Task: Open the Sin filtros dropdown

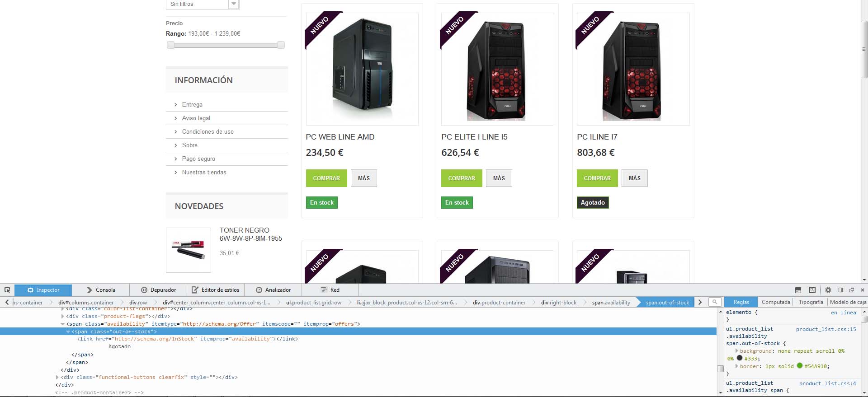Action: [203, 4]
